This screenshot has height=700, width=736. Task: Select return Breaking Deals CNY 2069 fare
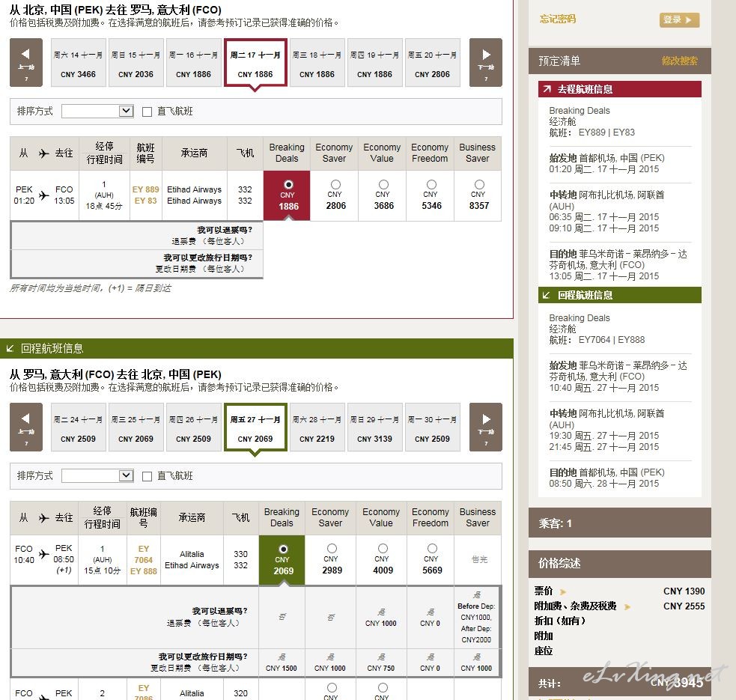tap(283, 549)
